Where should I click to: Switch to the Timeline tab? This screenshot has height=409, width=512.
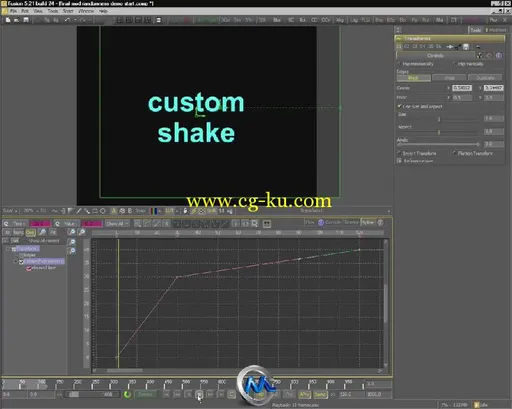(351, 222)
